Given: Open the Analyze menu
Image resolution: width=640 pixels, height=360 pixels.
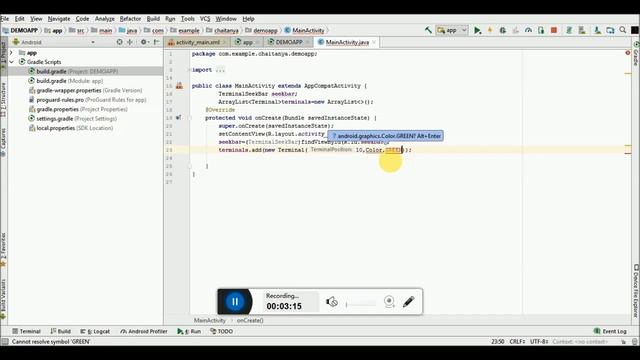Looking at the screenshot, I should 104,19.
